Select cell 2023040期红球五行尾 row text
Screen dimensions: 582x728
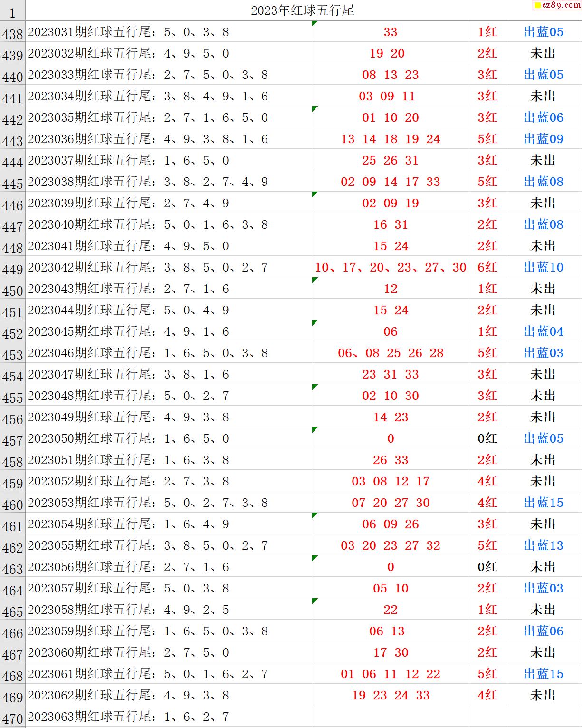pyautogui.click(x=169, y=224)
